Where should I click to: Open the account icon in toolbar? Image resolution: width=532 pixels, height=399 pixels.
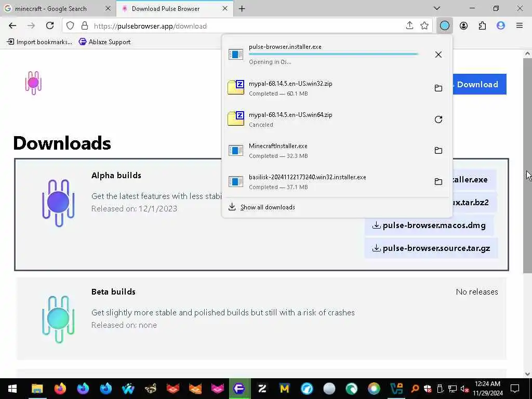click(x=463, y=26)
